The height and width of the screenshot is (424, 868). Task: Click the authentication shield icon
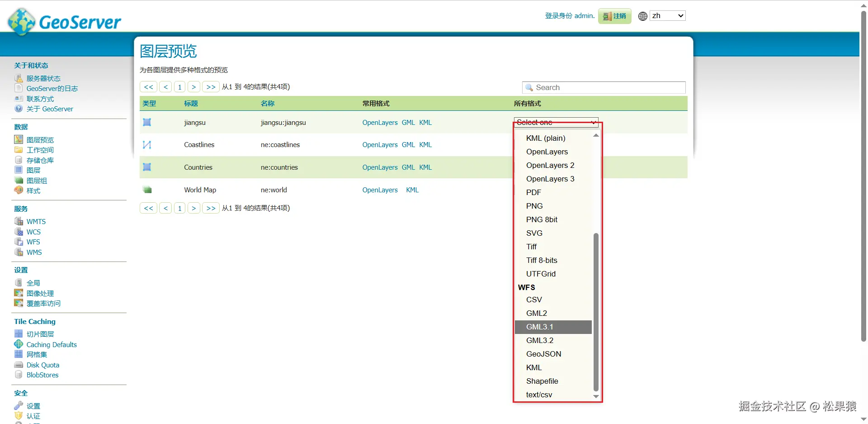[x=19, y=416]
